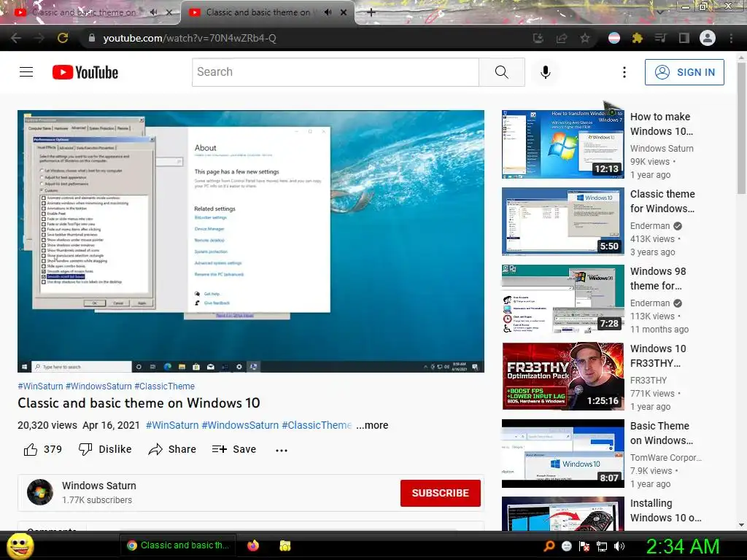Open Chrome three-dot menu
The image size is (747, 560).
tap(731, 38)
